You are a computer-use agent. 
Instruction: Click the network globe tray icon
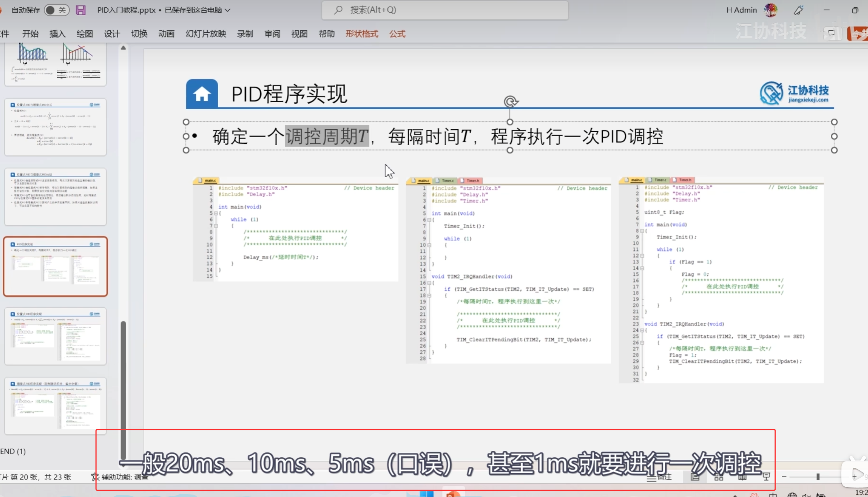click(x=792, y=495)
